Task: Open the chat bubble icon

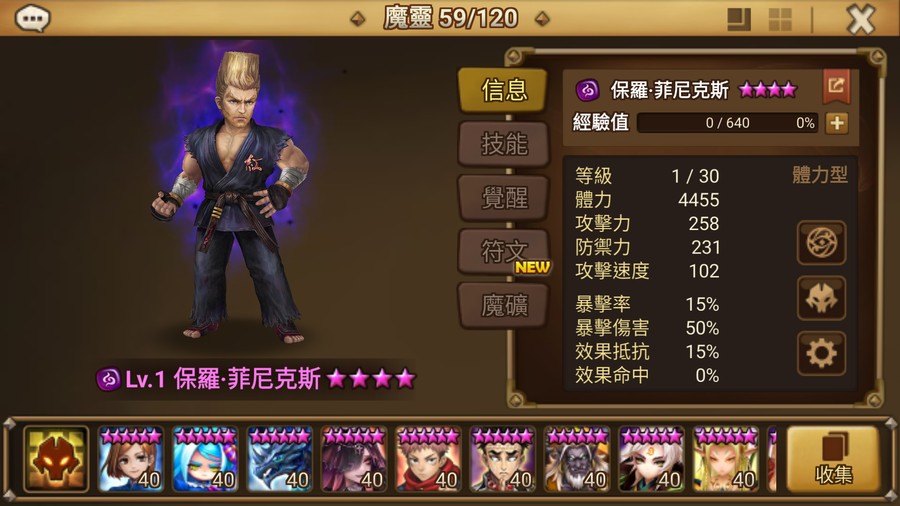Action: (x=33, y=18)
